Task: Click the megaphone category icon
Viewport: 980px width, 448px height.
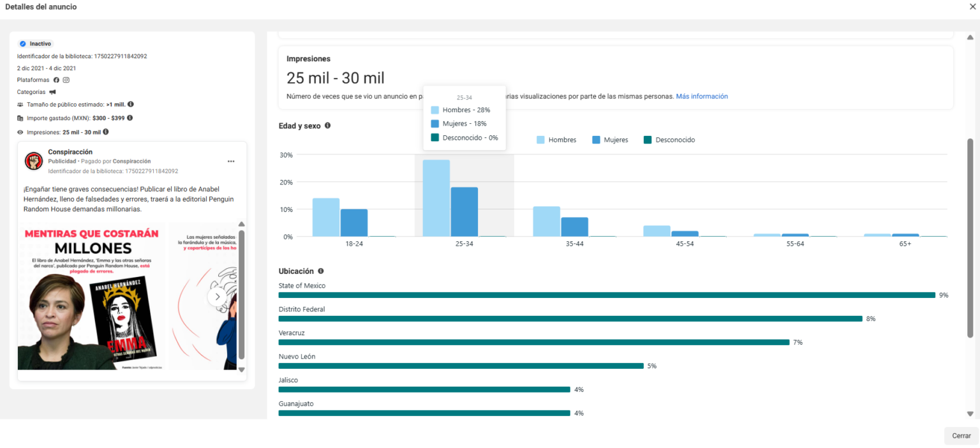Action: [52, 92]
